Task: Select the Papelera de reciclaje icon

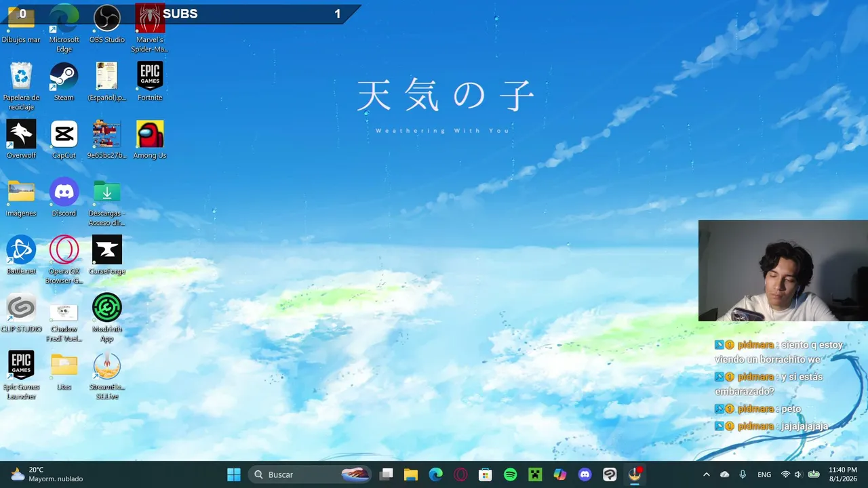Action: pyautogui.click(x=21, y=87)
